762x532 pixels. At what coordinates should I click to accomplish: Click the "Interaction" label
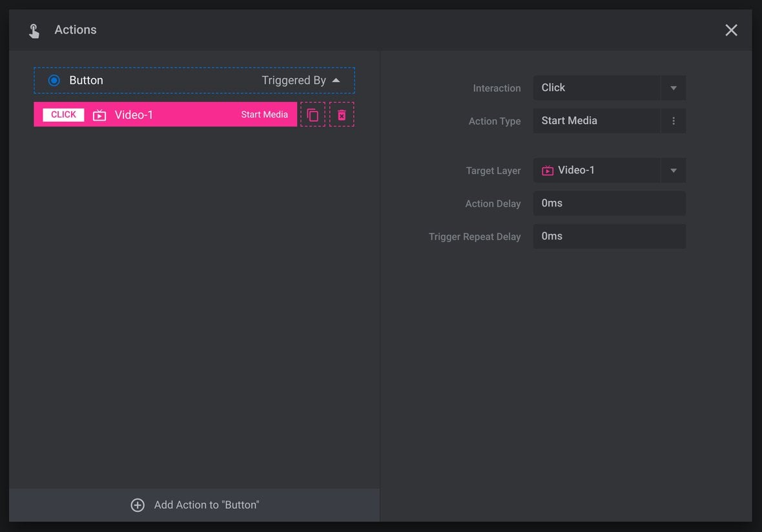pyautogui.click(x=497, y=88)
